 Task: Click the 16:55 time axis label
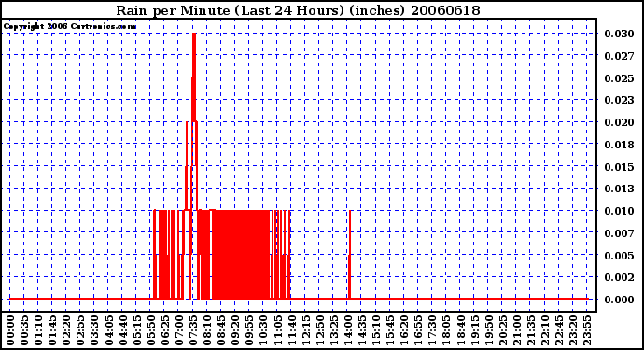tap(418, 330)
